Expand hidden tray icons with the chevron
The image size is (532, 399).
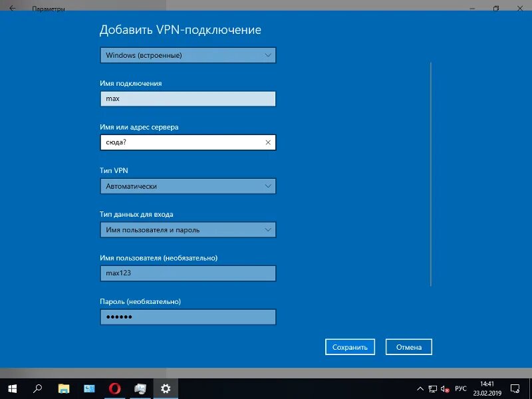pos(422,389)
